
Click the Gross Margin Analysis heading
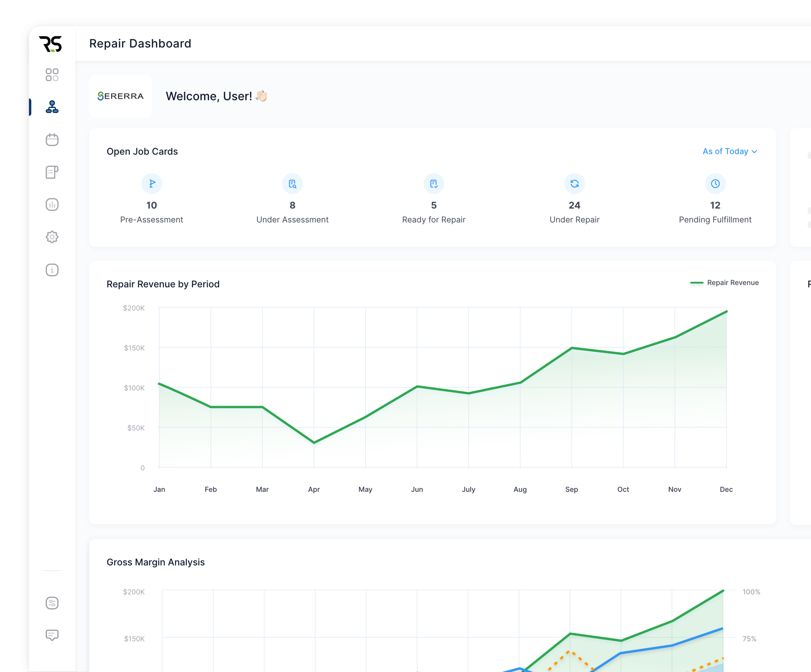click(156, 562)
